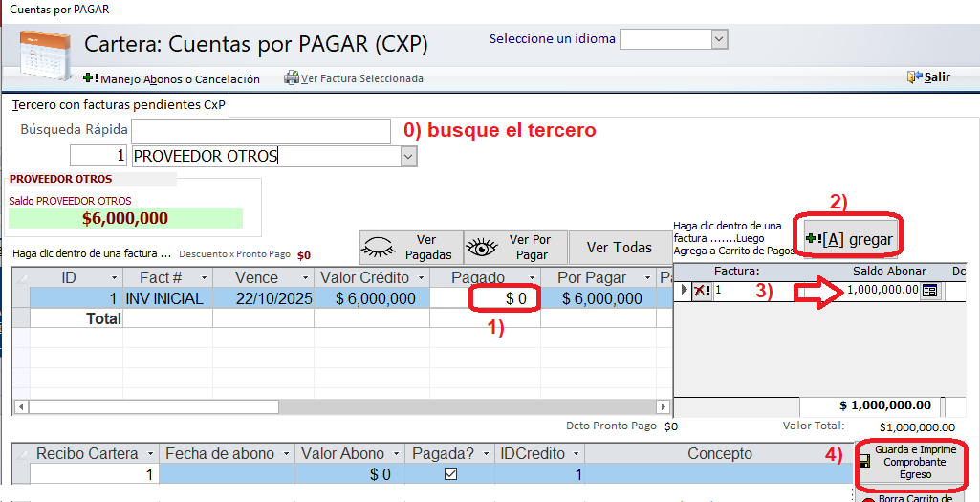This screenshot has width=980, height=502.
Task: Show paid invoices with Ver Pagadas
Action: pos(411,248)
